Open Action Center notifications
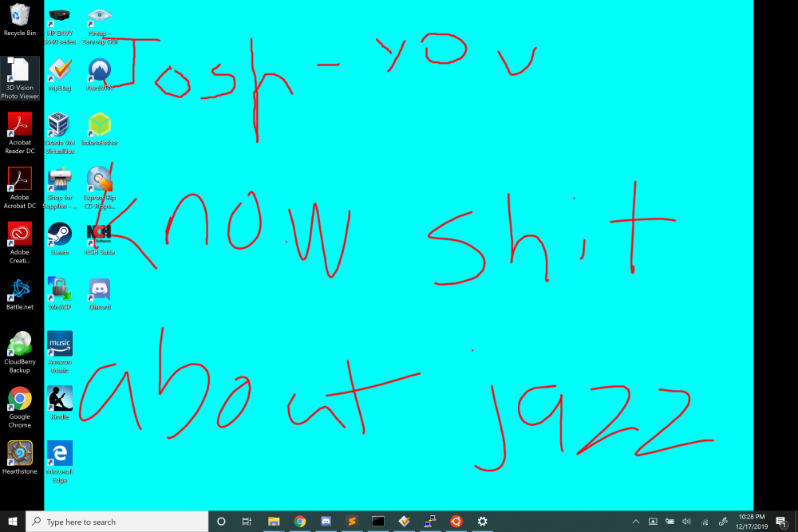The width and height of the screenshot is (798, 532). tap(781, 522)
